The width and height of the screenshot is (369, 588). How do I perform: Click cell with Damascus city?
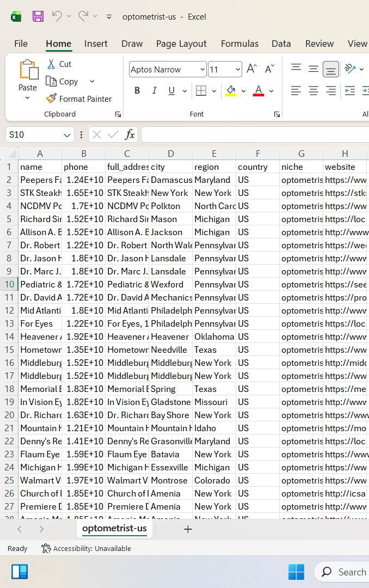pos(171,180)
